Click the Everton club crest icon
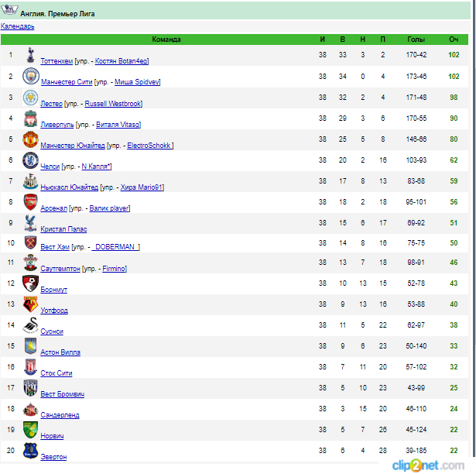Viewport: 476px width, 474px height. coord(31,451)
